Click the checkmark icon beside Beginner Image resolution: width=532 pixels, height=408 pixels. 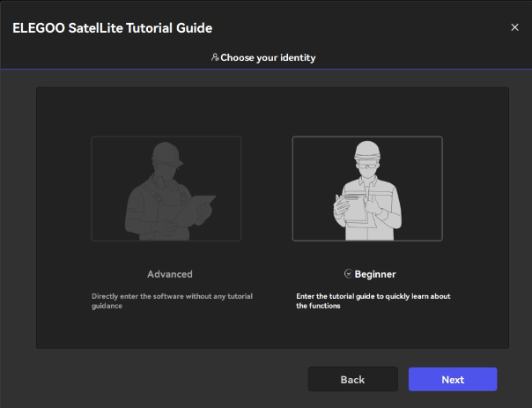[348, 274]
